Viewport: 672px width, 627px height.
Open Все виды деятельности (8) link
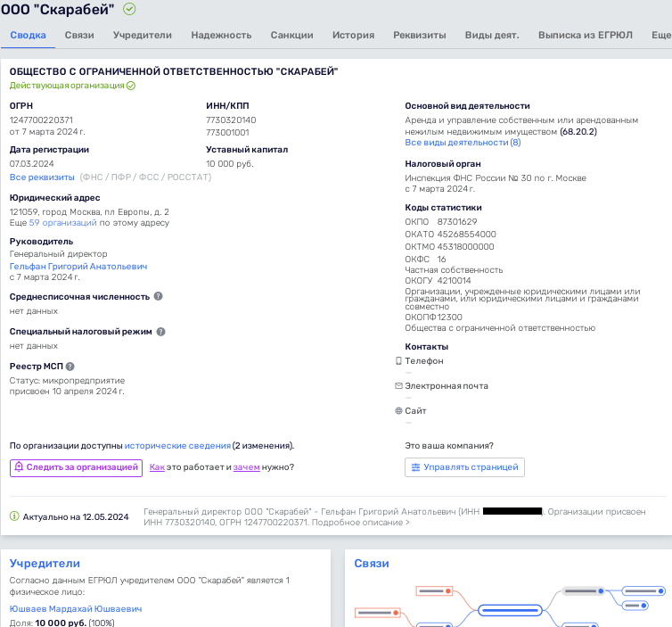click(x=463, y=142)
